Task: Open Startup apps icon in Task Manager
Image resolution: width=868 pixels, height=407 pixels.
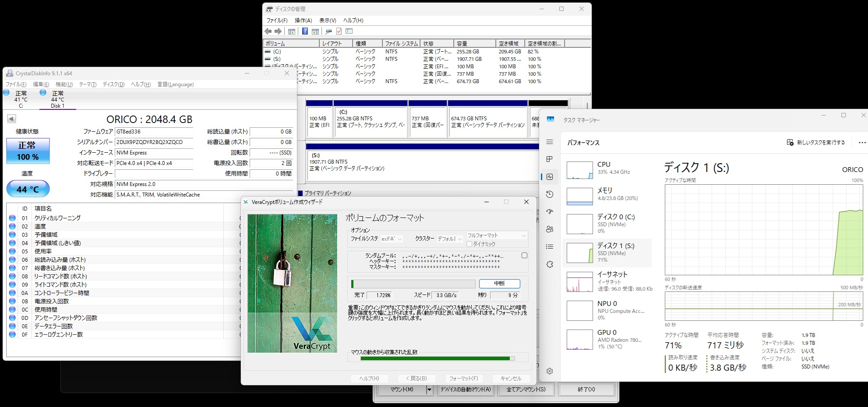Action: tap(550, 212)
